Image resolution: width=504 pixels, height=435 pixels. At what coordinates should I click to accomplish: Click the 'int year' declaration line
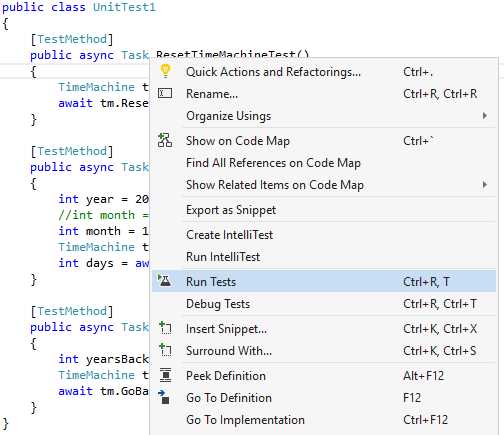click(x=104, y=199)
